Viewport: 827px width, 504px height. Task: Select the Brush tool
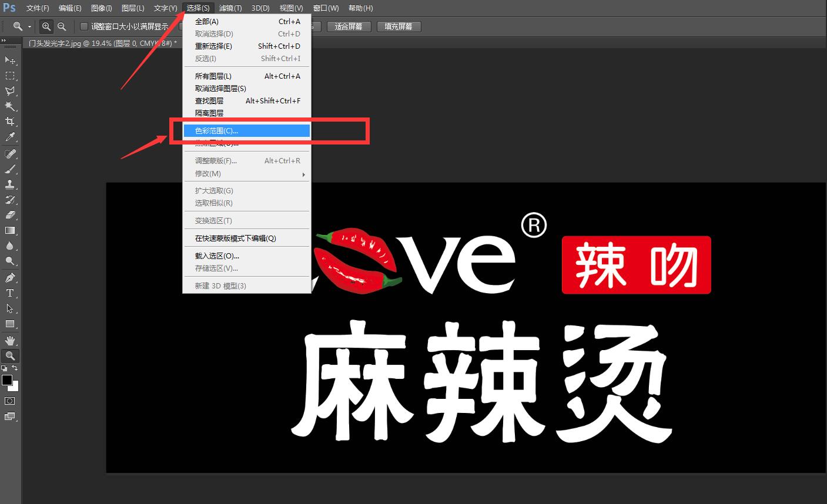coord(10,169)
